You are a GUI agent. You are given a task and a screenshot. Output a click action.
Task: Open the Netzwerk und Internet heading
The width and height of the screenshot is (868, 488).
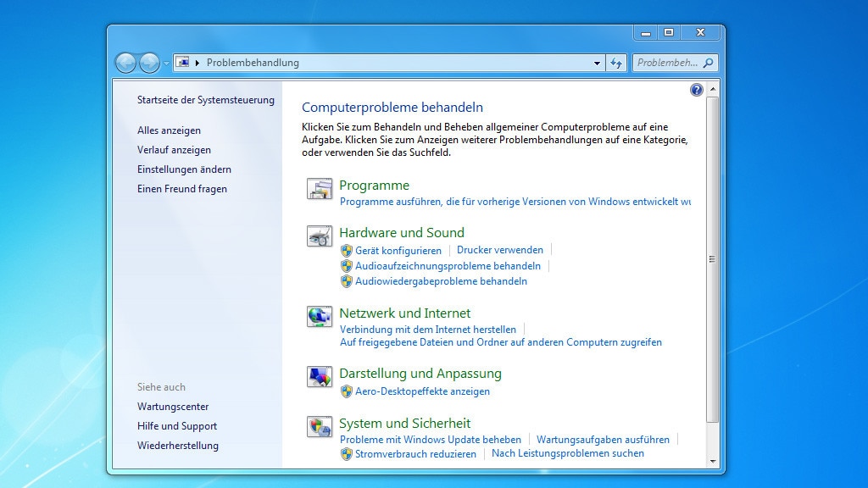click(404, 313)
